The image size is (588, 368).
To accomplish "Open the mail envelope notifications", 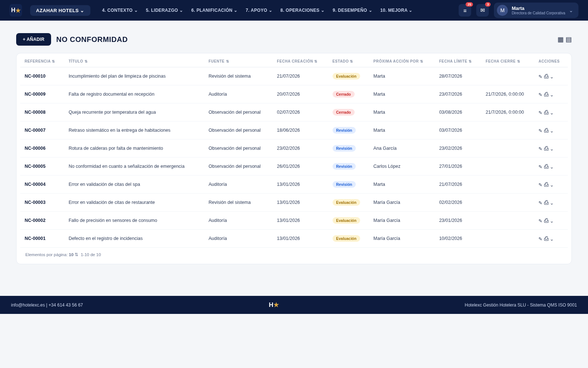I will tap(483, 10).
